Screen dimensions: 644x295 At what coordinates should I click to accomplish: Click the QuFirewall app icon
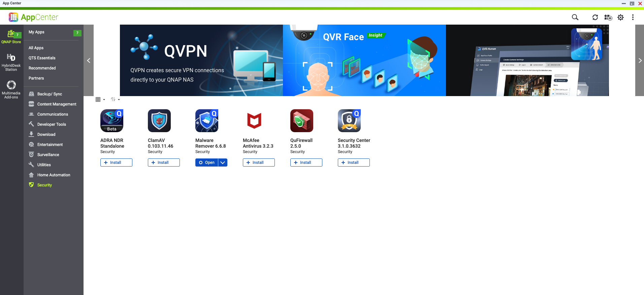tap(302, 121)
